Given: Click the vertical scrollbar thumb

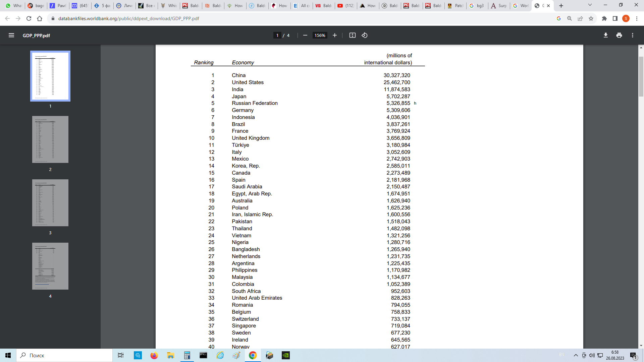Looking at the screenshot, I should point(641,76).
